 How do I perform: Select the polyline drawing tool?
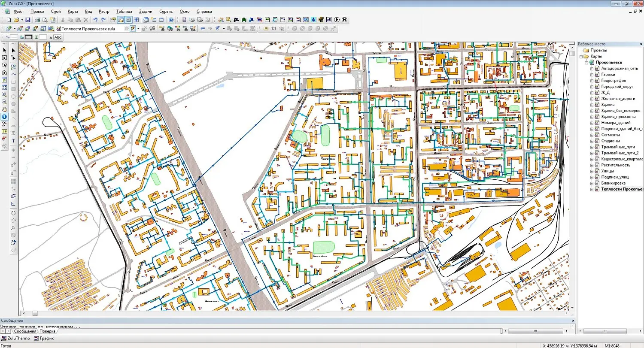[x=13, y=74]
